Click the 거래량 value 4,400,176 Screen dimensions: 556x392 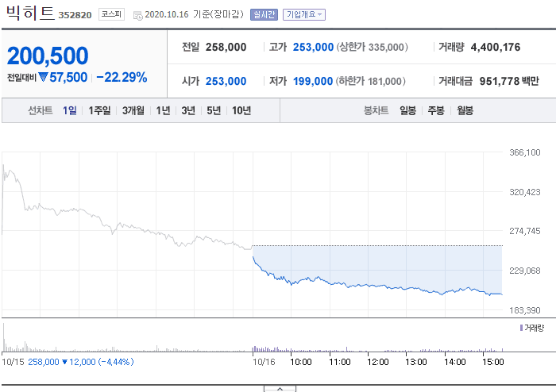(496, 47)
